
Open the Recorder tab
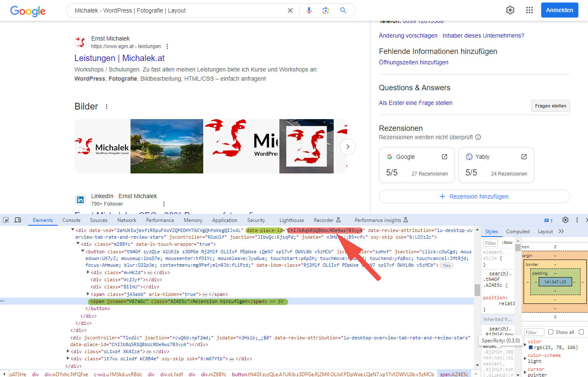(x=327, y=220)
